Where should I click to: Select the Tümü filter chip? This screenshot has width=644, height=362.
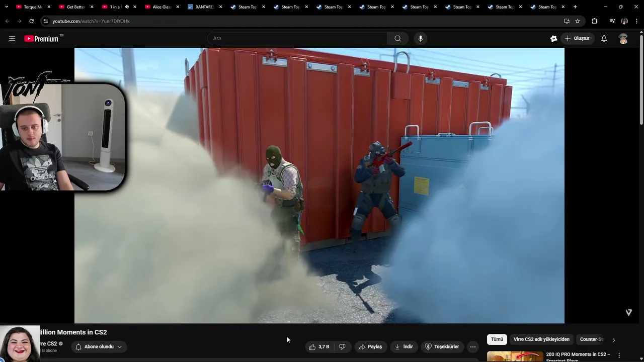(x=497, y=339)
